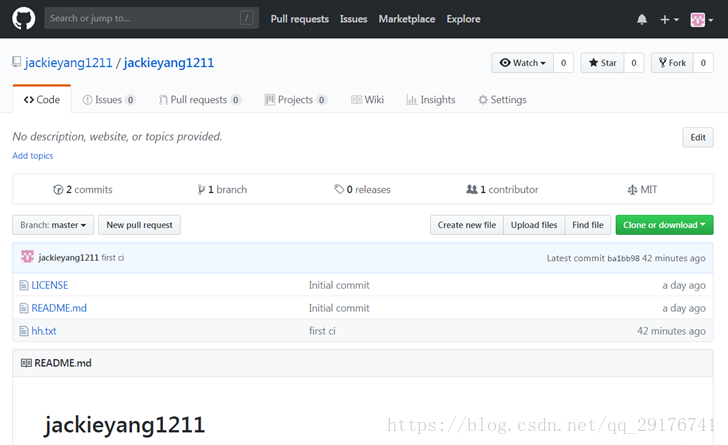
Task: Open the notifications bell
Action: pos(642,20)
